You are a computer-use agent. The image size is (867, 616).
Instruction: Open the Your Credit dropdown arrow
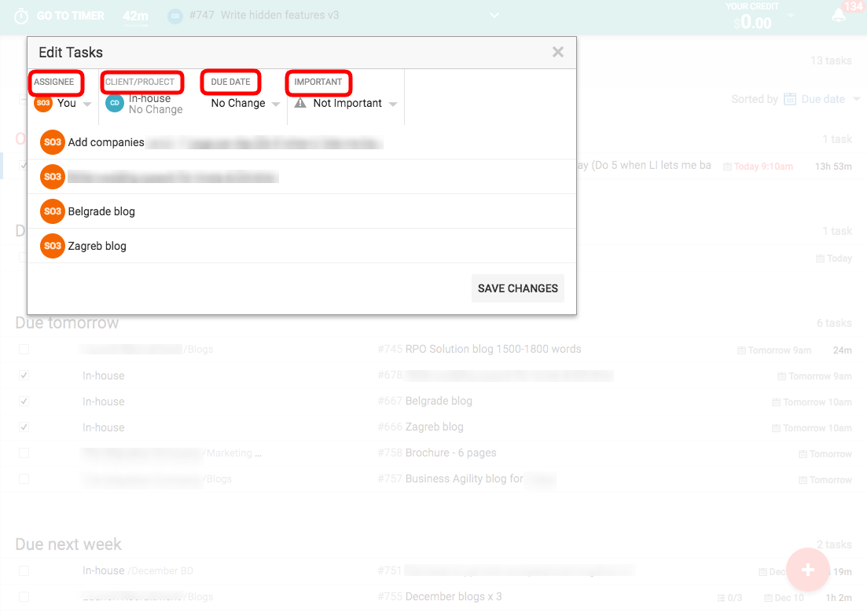click(x=790, y=16)
